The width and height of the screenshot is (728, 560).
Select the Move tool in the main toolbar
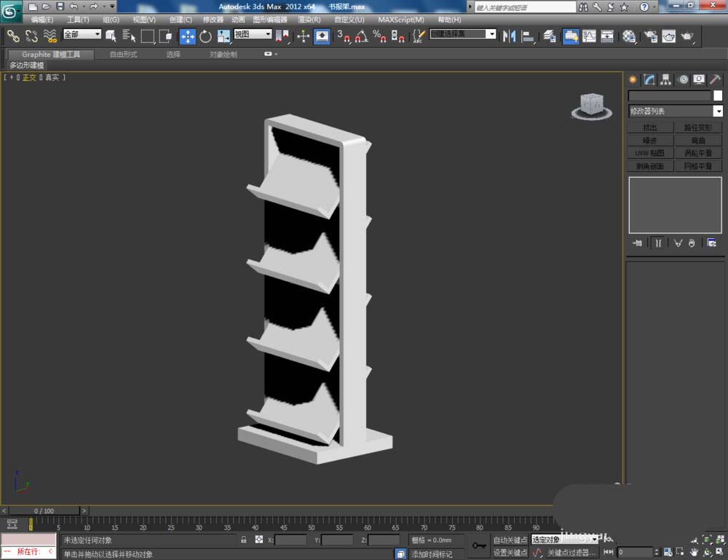click(x=187, y=36)
